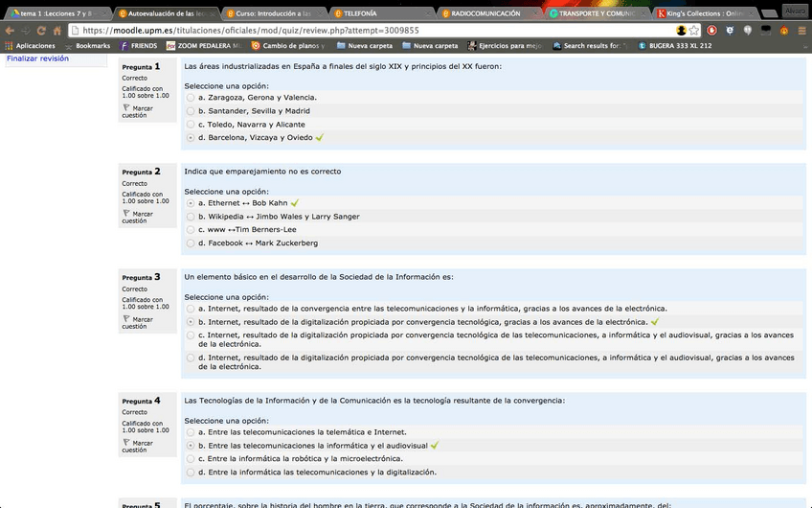This screenshot has width=812, height=508.
Task: Reload the page with the refresh icon
Action: [x=41, y=31]
